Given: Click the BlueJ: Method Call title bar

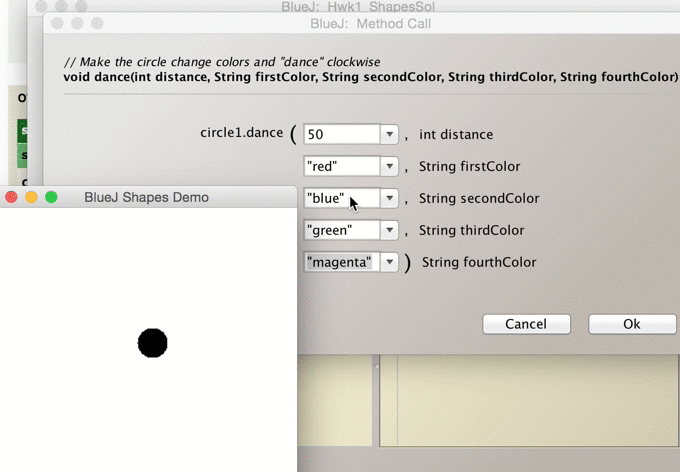Looking at the screenshot, I should click(370, 23).
